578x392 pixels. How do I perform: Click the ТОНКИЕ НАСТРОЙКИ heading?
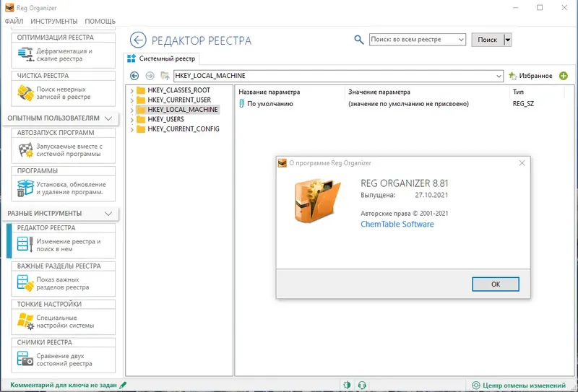tap(49, 305)
